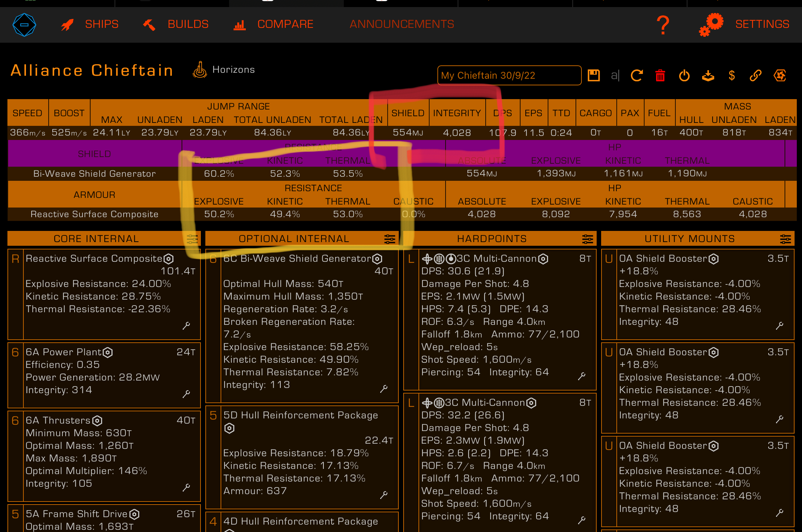
Task: Open the SHIPS menu
Action: [x=102, y=24]
